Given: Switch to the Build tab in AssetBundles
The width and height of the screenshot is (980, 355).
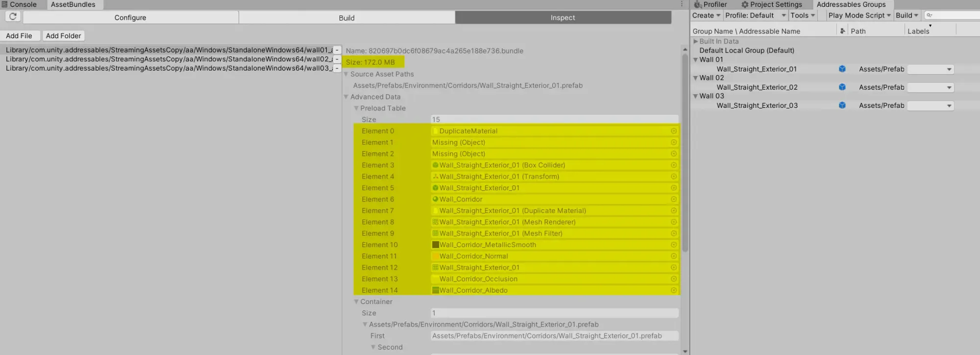Looking at the screenshot, I should [x=346, y=18].
